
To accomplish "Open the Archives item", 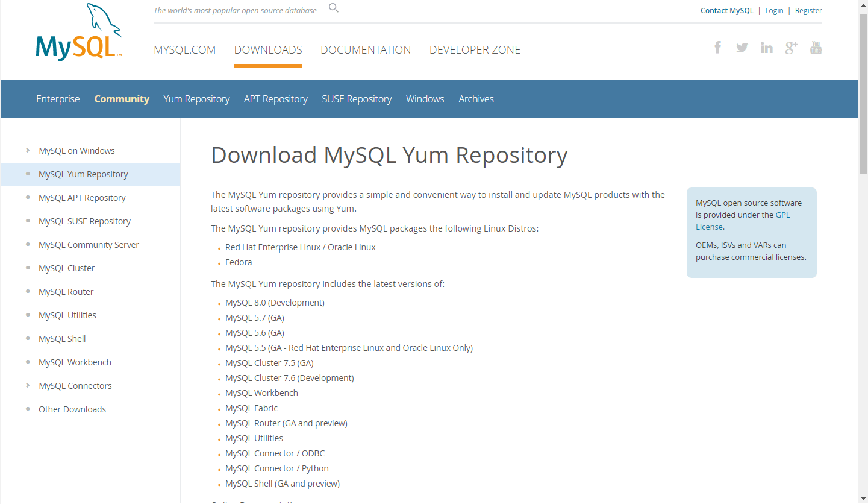I will click(x=476, y=99).
